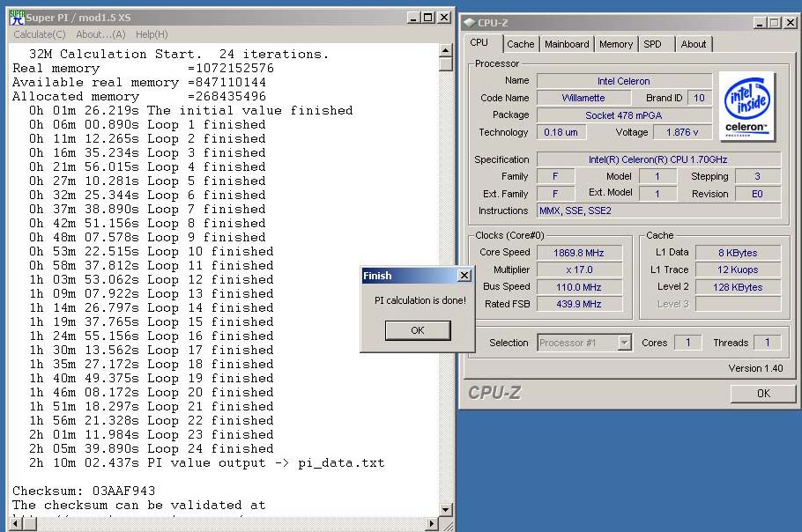Click the Super PI horizontal scrollbar right arrow

433,523
